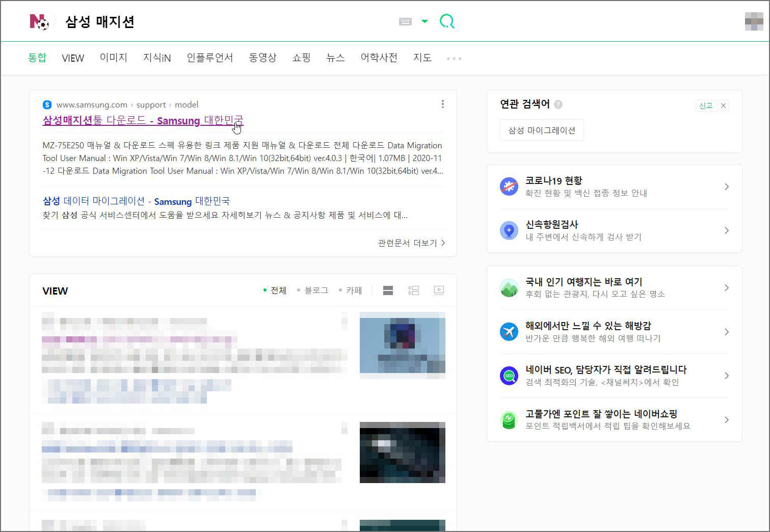Click the Naver Shopping points coin icon

pos(509,420)
